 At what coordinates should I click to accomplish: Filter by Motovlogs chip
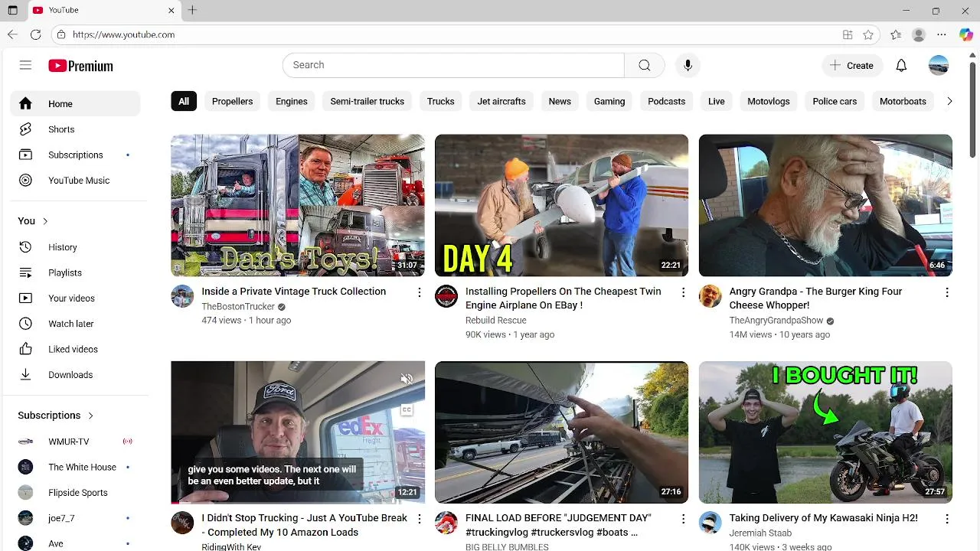pyautogui.click(x=768, y=101)
